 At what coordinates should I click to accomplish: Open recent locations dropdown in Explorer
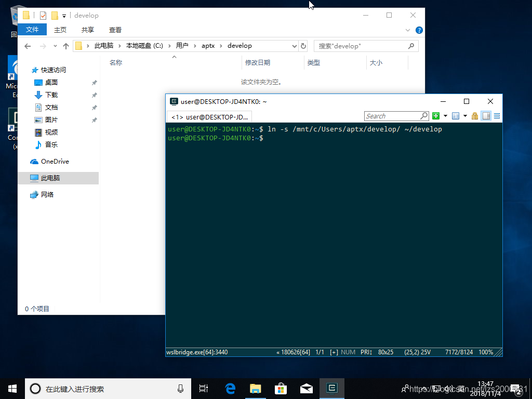(x=55, y=46)
